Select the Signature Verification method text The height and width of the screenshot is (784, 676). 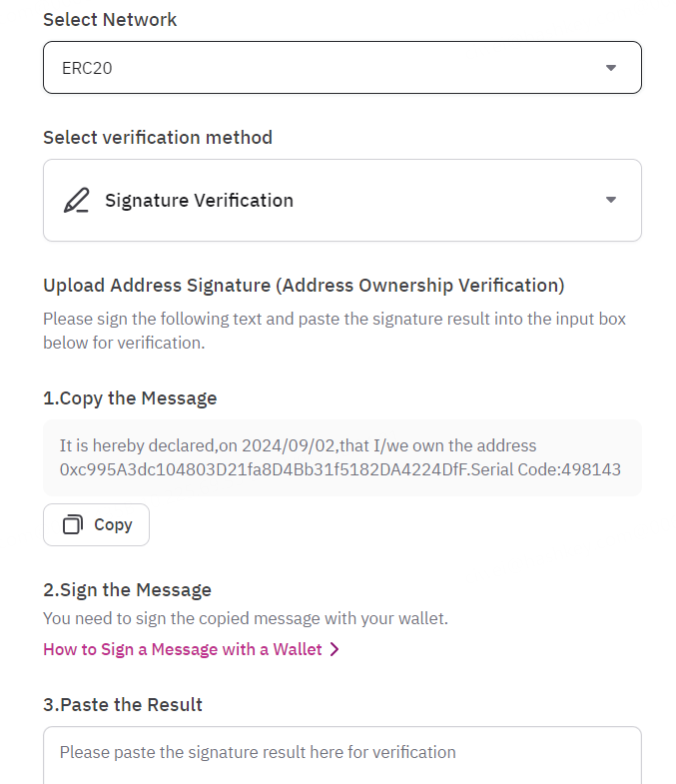click(199, 201)
